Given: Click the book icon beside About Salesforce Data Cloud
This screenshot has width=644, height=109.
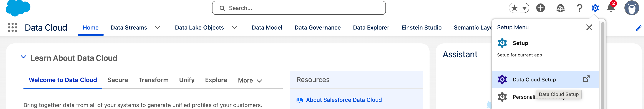Looking at the screenshot, I should point(299,100).
